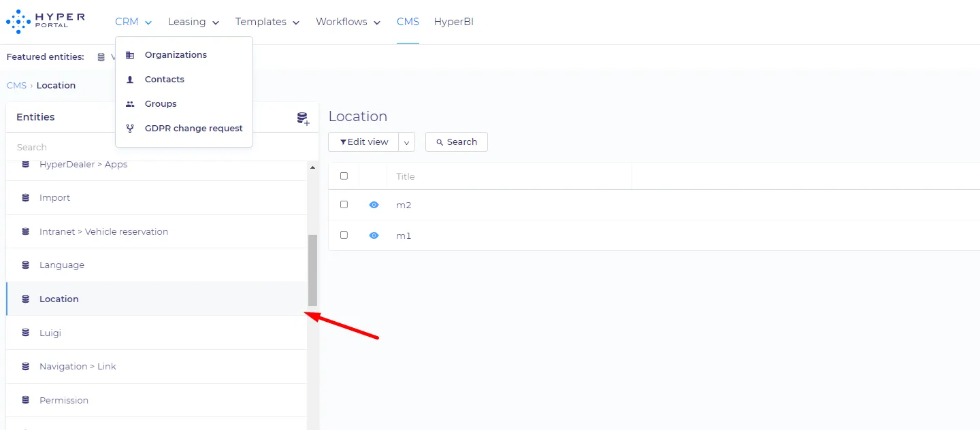Click the GDPR change request fork icon
Viewport: 980px width, 430px height.
[130, 129]
